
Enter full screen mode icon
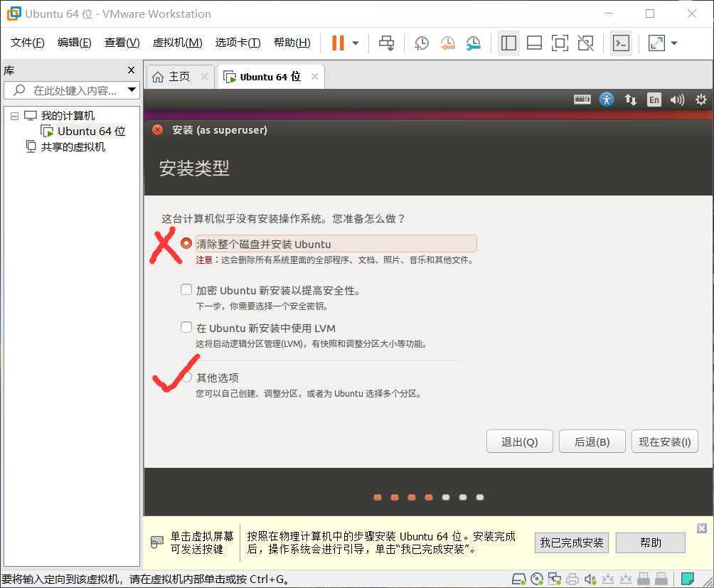coord(560,43)
